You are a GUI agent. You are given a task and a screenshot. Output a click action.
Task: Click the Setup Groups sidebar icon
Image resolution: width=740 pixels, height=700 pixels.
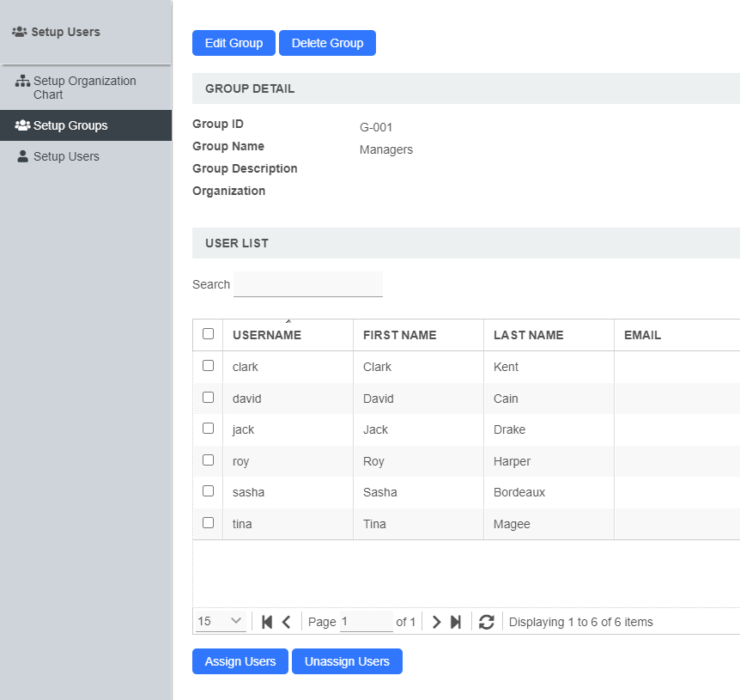pos(23,125)
